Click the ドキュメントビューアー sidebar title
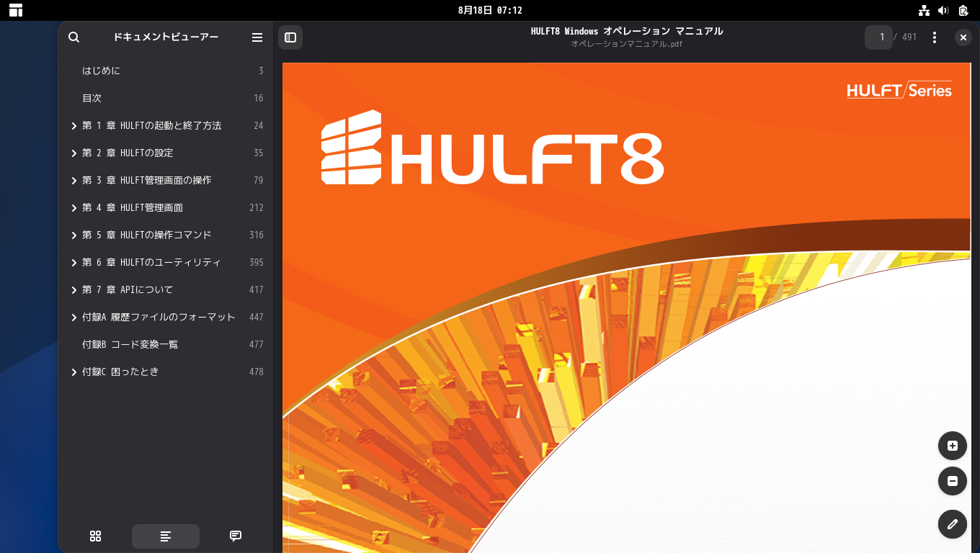The image size is (980, 553). pyautogui.click(x=166, y=37)
